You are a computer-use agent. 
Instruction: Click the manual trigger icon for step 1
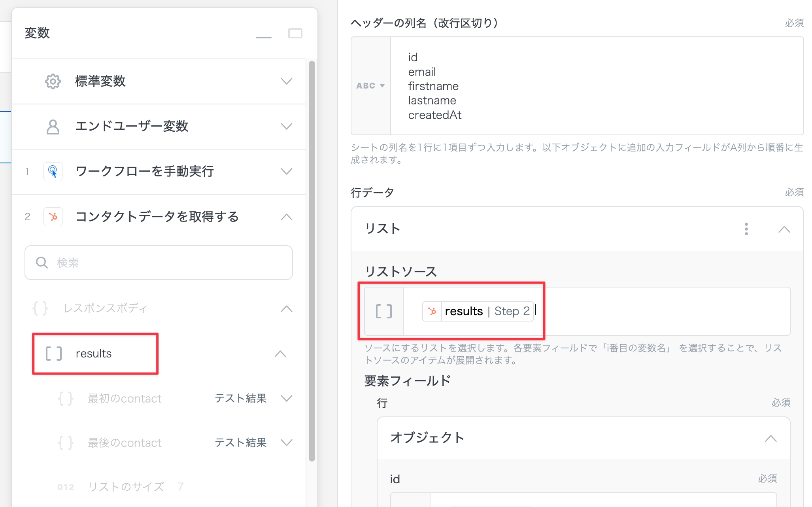tap(53, 172)
